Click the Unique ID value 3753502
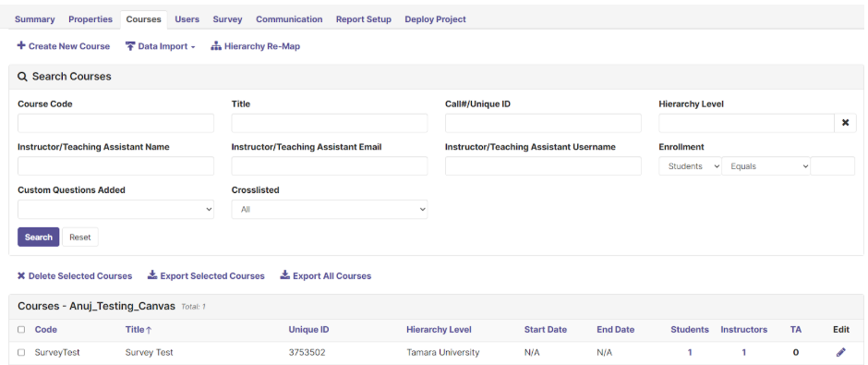This screenshot has height=365, width=868. (307, 352)
